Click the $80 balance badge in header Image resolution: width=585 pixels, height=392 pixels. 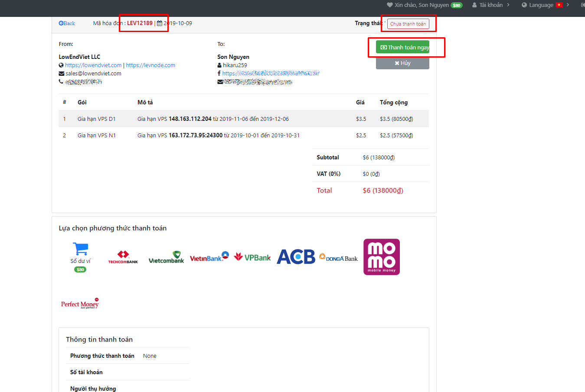coord(457,6)
